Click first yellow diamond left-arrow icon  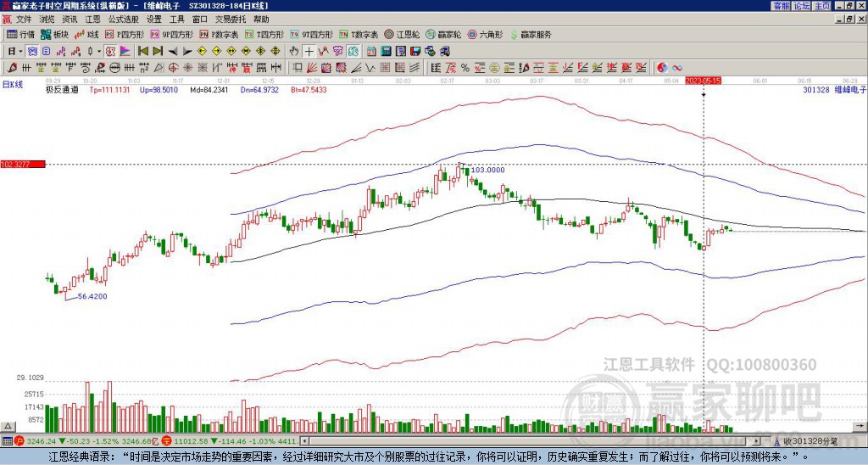202,52
